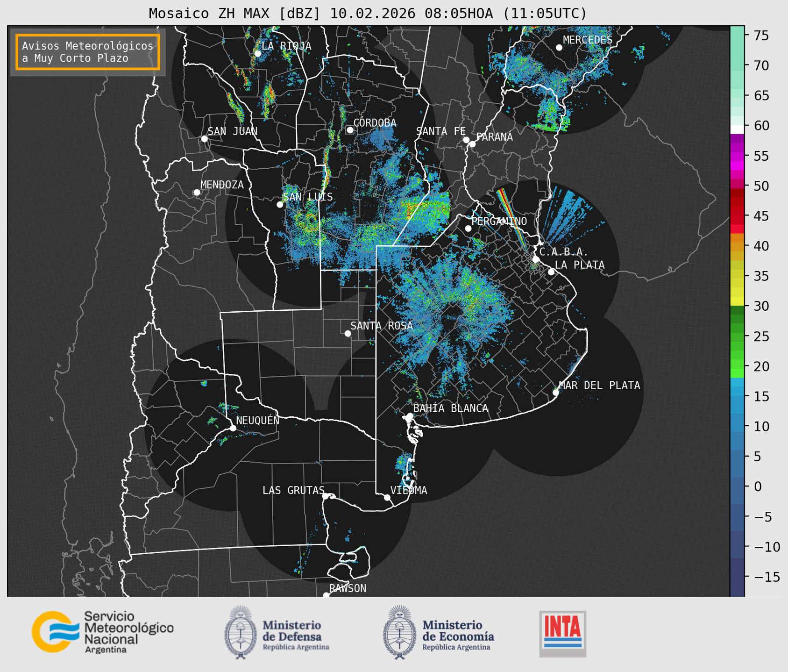Click the 75 tick label on colorbar
Image resolution: width=788 pixels, height=672 pixels.
[761, 36]
